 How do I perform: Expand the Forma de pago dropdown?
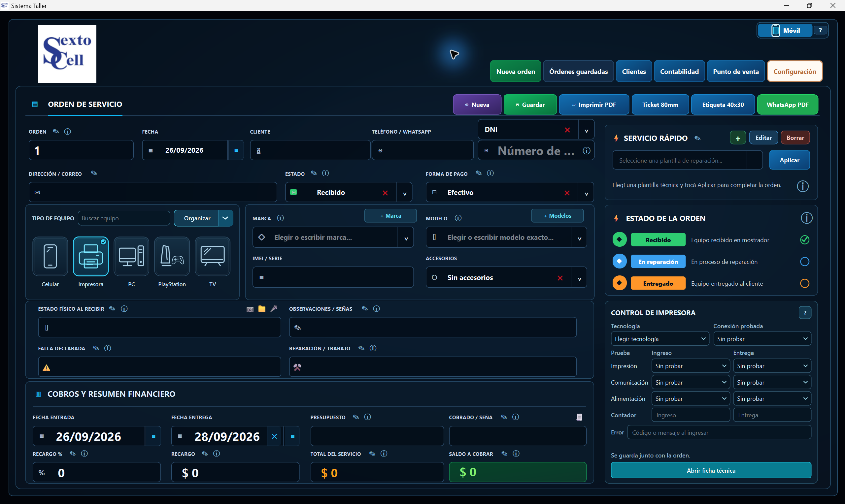pos(586,193)
